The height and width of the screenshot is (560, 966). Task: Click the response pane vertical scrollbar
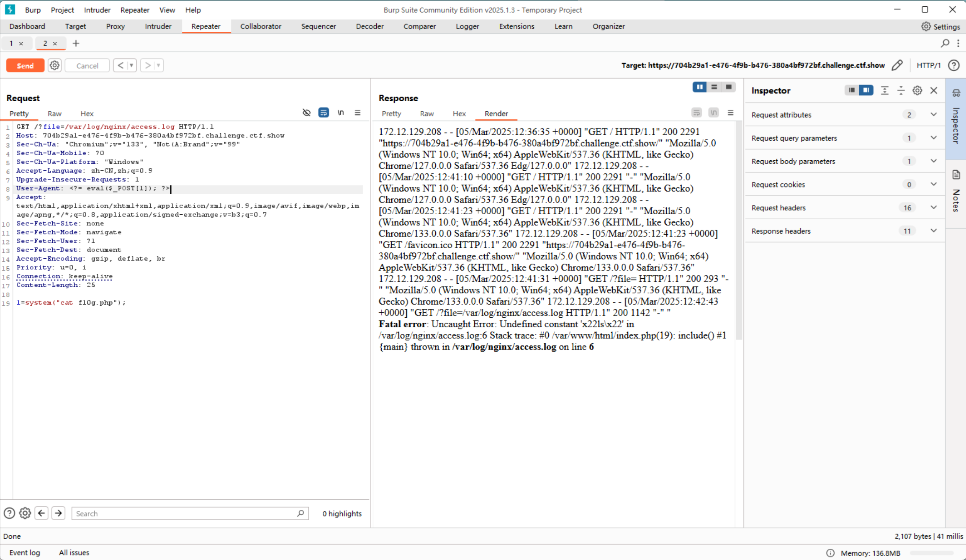coord(738,230)
